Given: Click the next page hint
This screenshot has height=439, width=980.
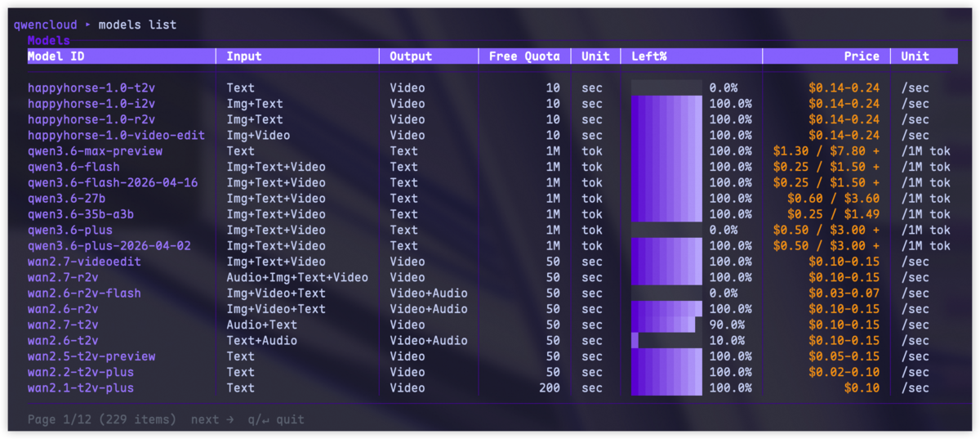Looking at the screenshot, I should [x=212, y=419].
